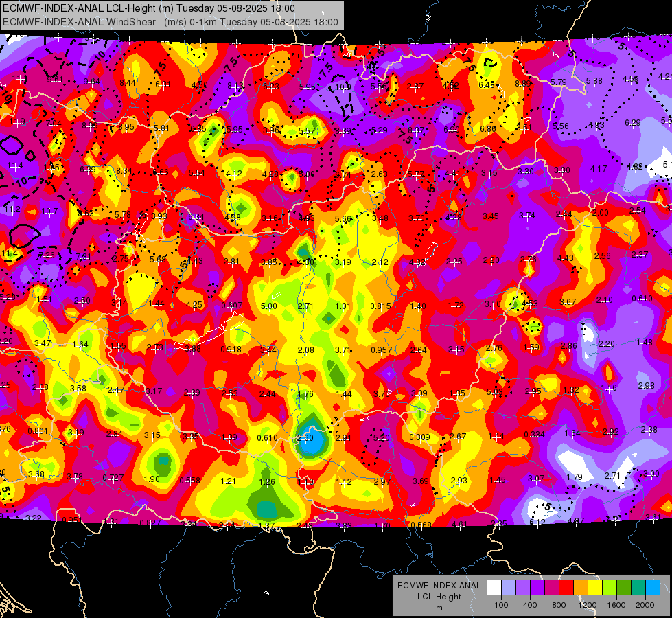Screen dimensions: 672x618
Task: Click wind shear value 4.53
Action: tap(530, 304)
